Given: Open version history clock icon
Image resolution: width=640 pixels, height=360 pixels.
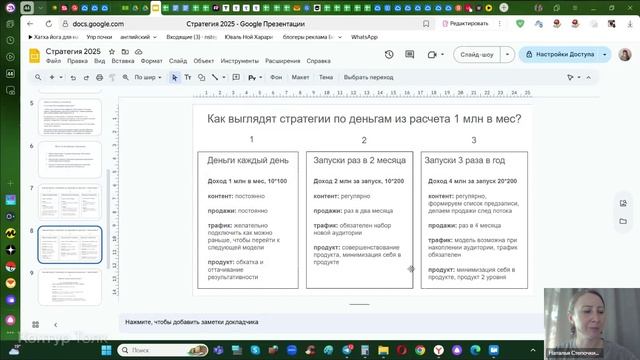Looking at the screenshot, I should 389,54.
